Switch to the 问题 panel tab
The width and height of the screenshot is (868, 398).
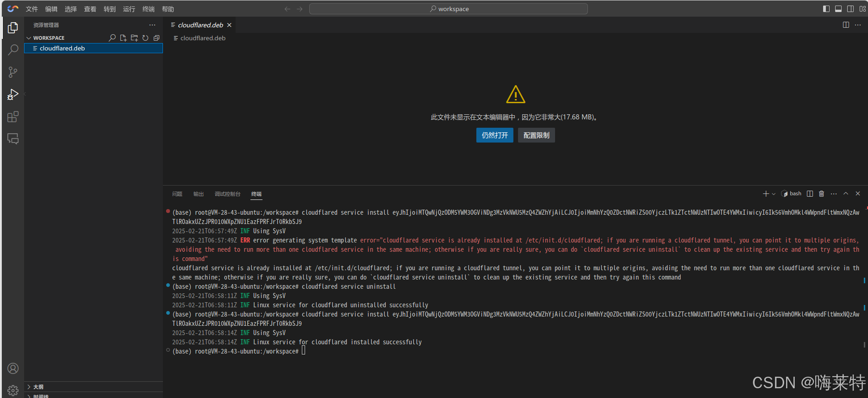click(177, 194)
